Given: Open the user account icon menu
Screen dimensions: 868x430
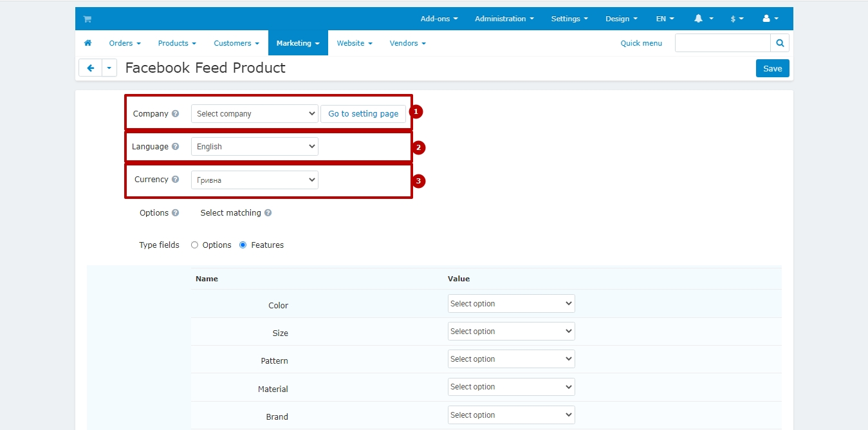Looking at the screenshot, I should (x=770, y=19).
